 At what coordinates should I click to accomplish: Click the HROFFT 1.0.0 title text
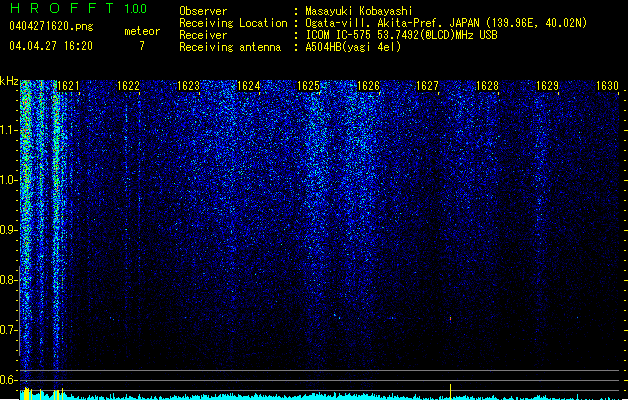pyautogui.click(x=78, y=8)
